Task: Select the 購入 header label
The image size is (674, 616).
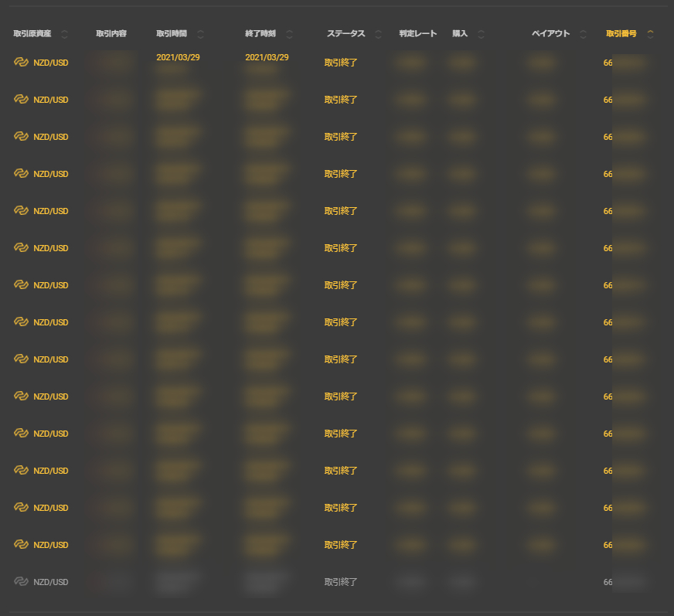Action: [460, 33]
